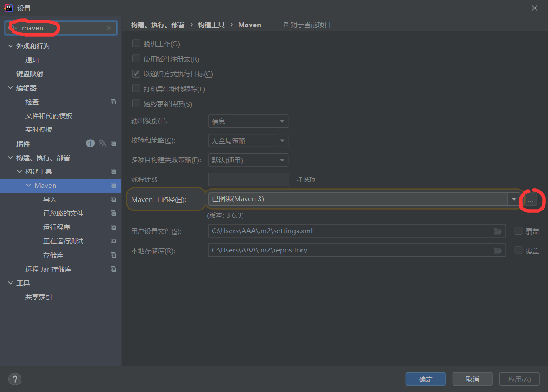
Task: Collapse the 外观和行为 tree node
Action: (11, 46)
